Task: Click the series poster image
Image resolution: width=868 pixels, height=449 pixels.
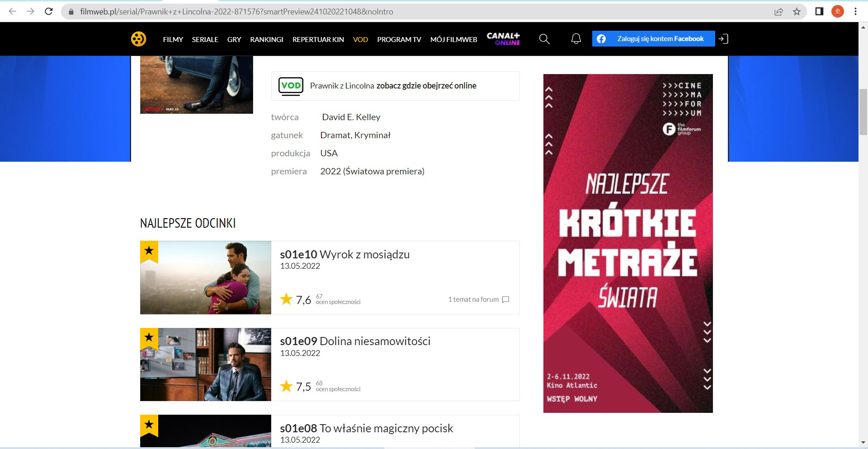Action: [x=197, y=84]
